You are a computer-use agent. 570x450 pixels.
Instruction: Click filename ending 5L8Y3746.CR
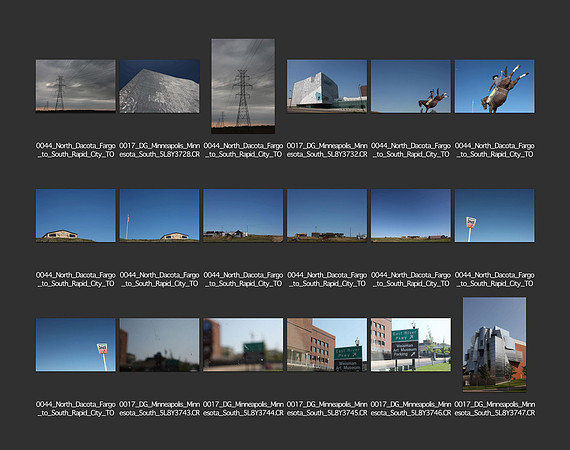point(411,409)
